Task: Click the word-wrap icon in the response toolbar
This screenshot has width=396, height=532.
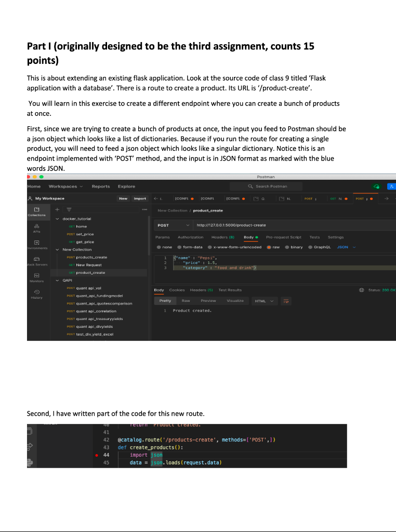Action: [x=286, y=301]
